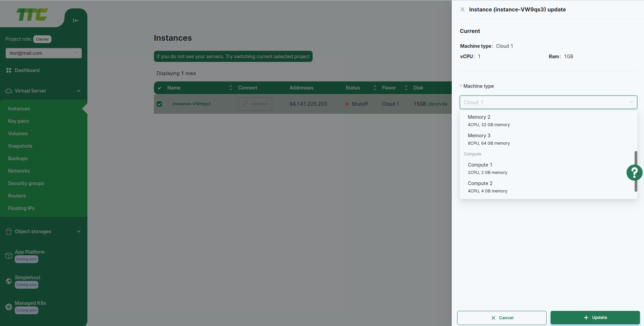
Task: Uncheck the Instance-VW9qs3 row checkbox
Action: 159,104
